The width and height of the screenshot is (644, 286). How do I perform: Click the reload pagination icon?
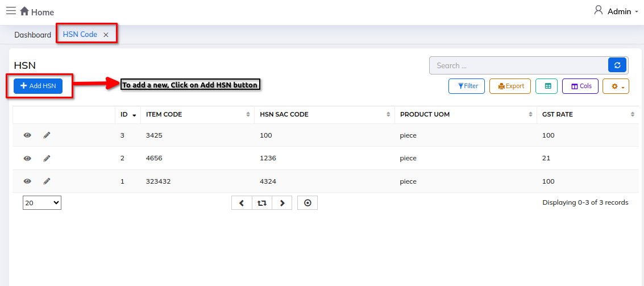tap(262, 203)
